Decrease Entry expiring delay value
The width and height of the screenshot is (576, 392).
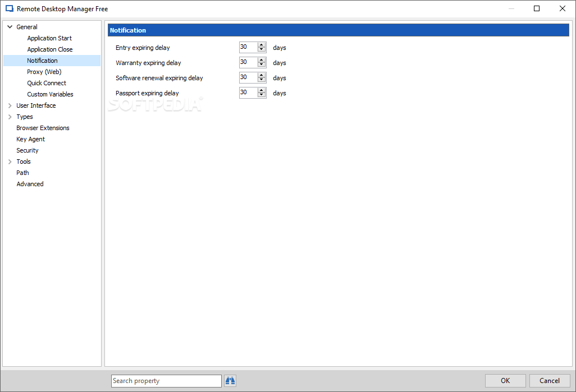[x=262, y=49]
